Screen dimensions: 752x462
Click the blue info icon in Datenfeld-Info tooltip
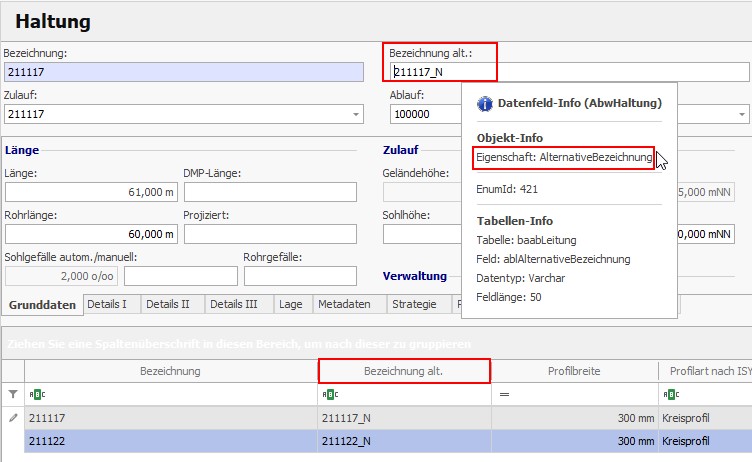point(484,103)
